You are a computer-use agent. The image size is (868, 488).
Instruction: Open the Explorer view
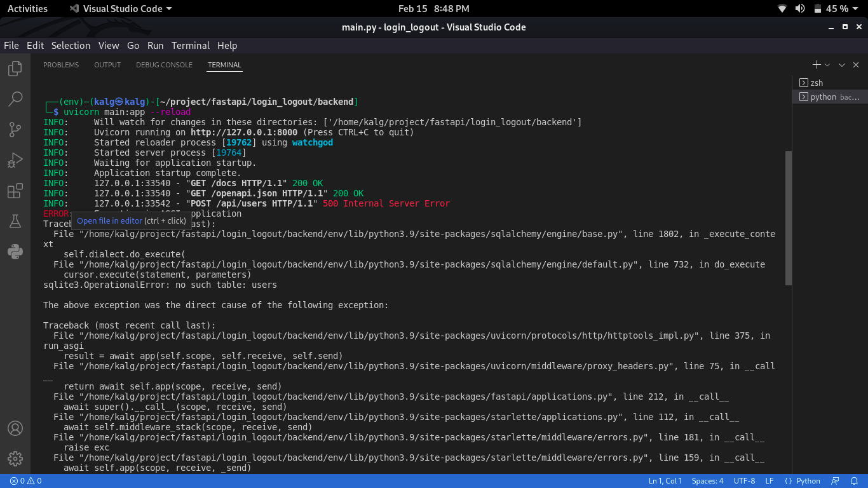coord(15,69)
